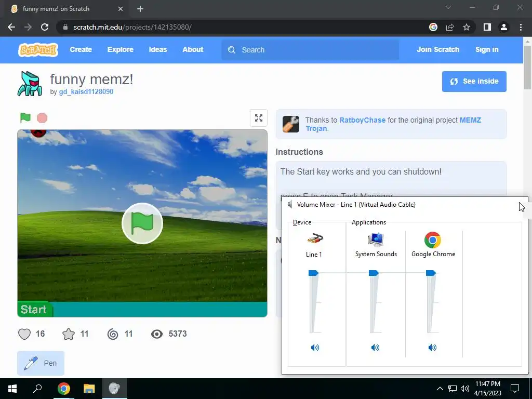Open the notification center
Image resolution: width=532 pixels, height=399 pixels.
[x=515, y=389]
